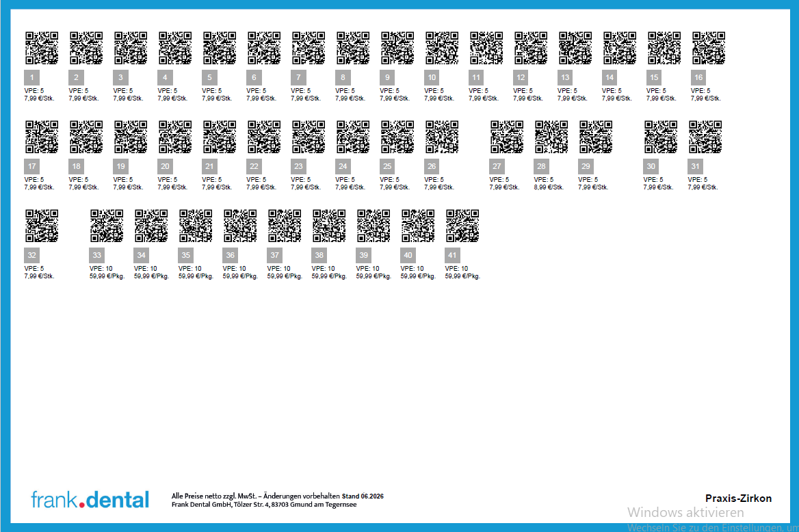Select the QR code above number 33
This screenshot has width=799, height=532.
[107, 226]
